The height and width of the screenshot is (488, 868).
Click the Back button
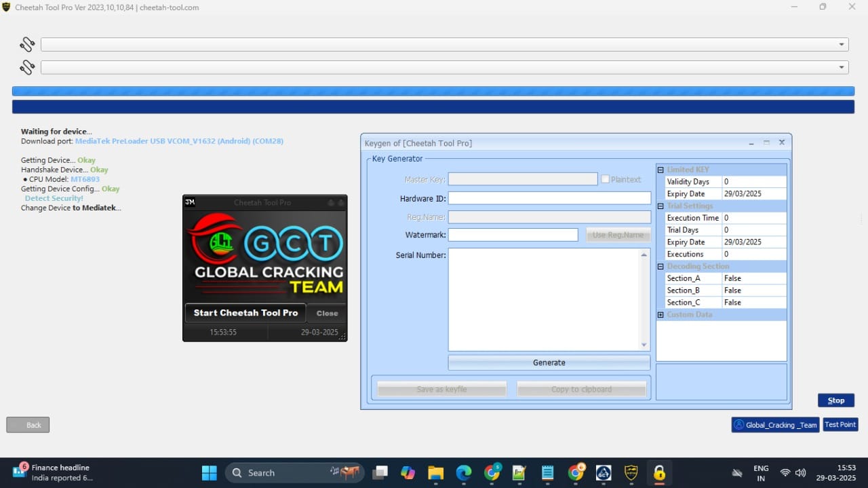pyautogui.click(x=28, y=425)
